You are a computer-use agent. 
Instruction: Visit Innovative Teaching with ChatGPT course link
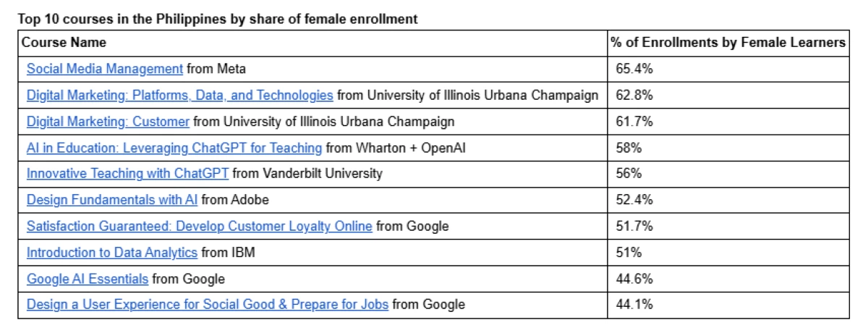tap(127, 174)
